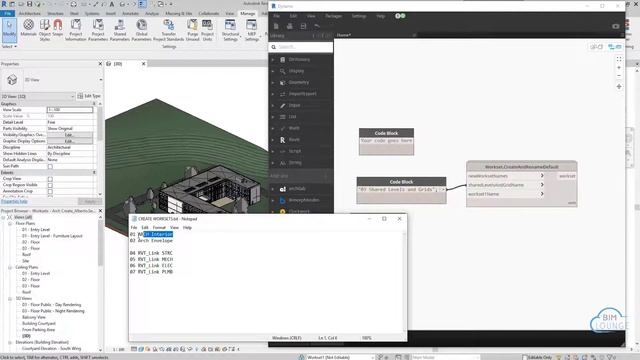
Task: Create a new file in Dynamo toolbar
Action: [x=276, y=26]
